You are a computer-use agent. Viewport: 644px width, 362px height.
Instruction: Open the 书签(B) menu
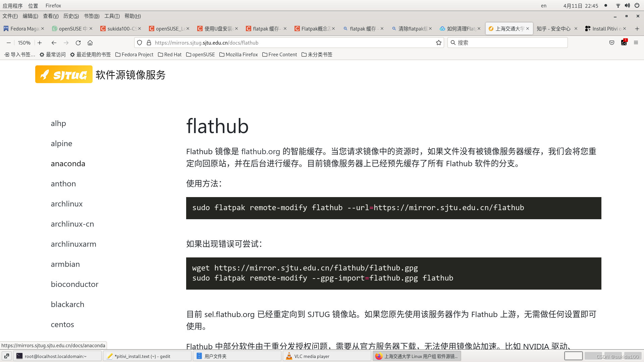[92, 16]
